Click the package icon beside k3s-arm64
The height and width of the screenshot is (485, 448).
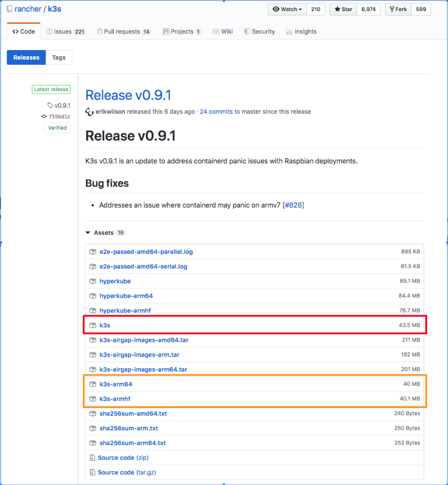click(x=93, y=384)
